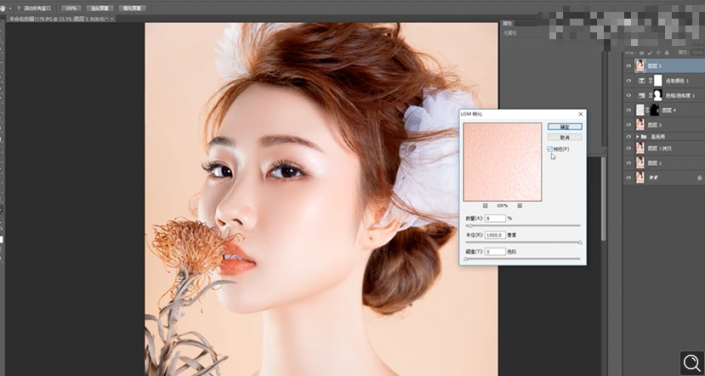Click the link icon on 色相/饱和度 1 layer
The width and height of the screenshot is (705, 376).
pyautogui.click(x=650, y=95)
